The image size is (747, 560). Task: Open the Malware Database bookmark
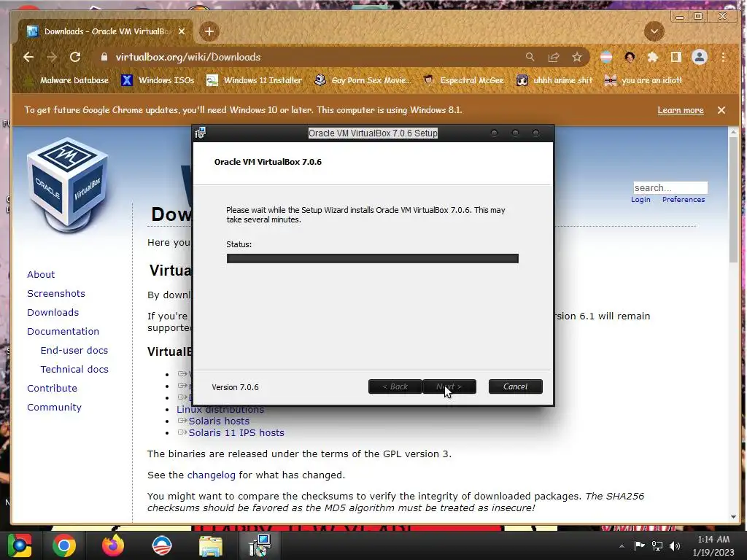pyautogui.click(x=68, y=80)
